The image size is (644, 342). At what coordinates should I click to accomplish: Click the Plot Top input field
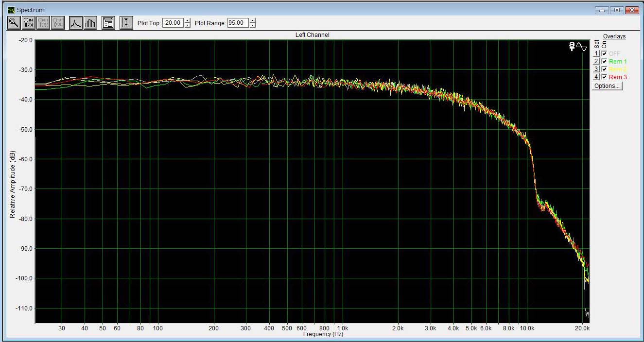[x=173, y=23]
